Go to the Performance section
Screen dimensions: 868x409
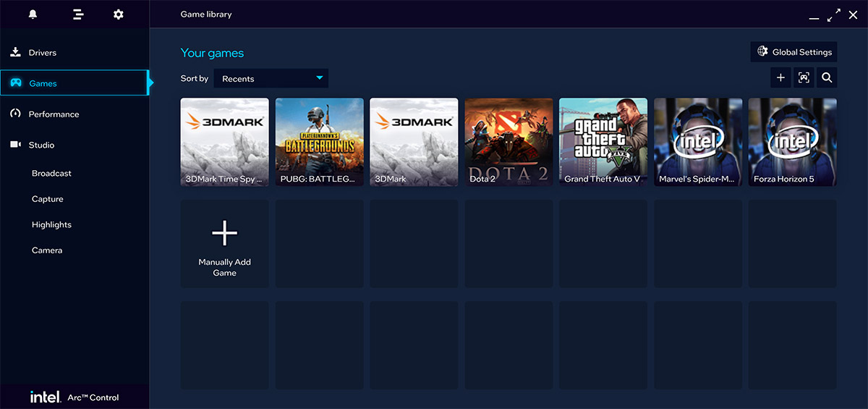click(x=54, y=114)
